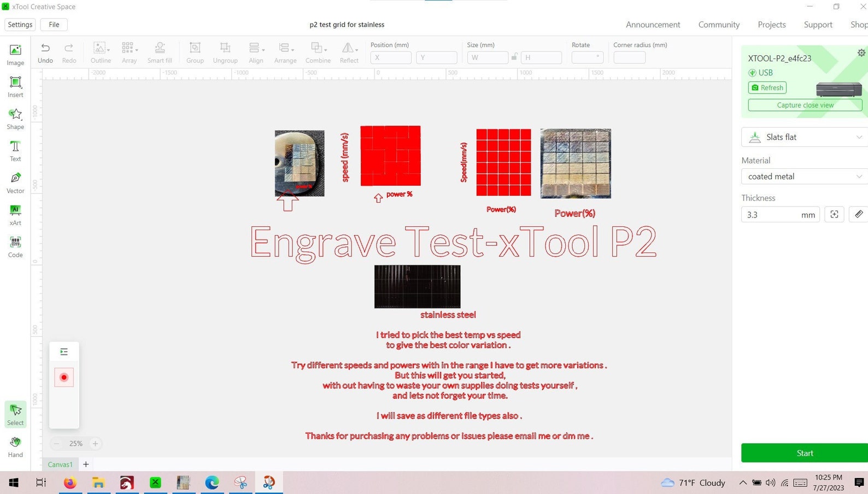The height and width of the screenshot is (494, 868).
Task: Click the width W size field
Action: [x=488, y=57]
